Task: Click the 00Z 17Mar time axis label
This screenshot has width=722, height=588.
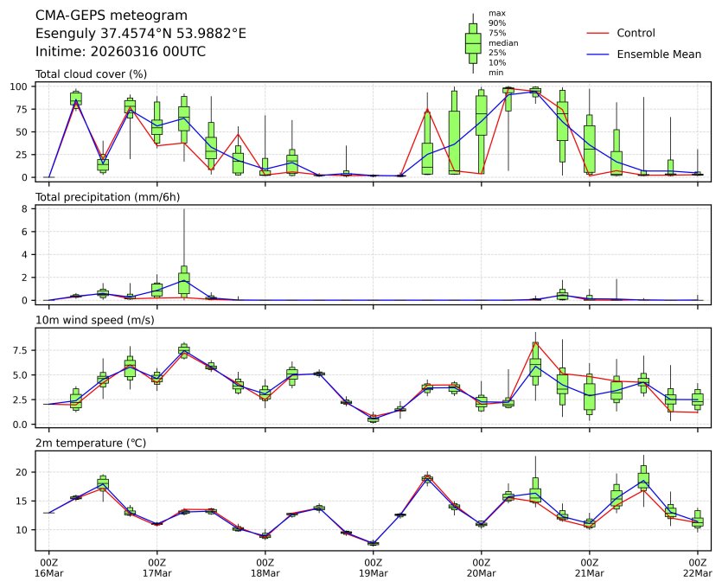Action: 157,568
